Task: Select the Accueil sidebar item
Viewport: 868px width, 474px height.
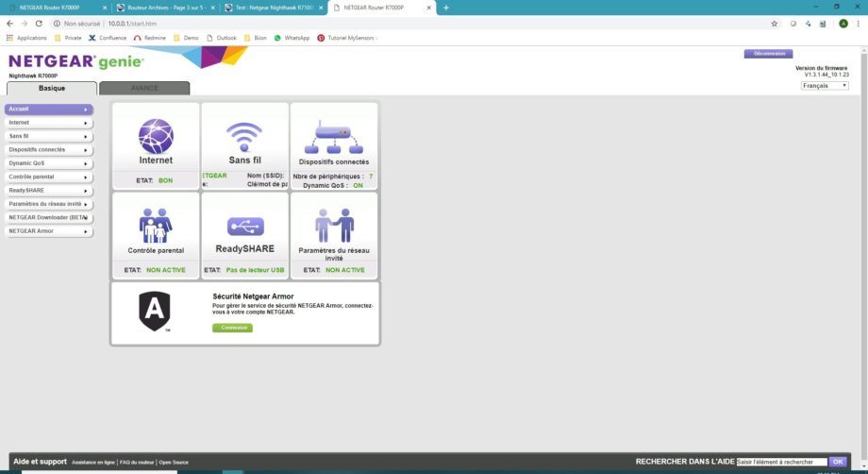Action: tap(49, 110)
